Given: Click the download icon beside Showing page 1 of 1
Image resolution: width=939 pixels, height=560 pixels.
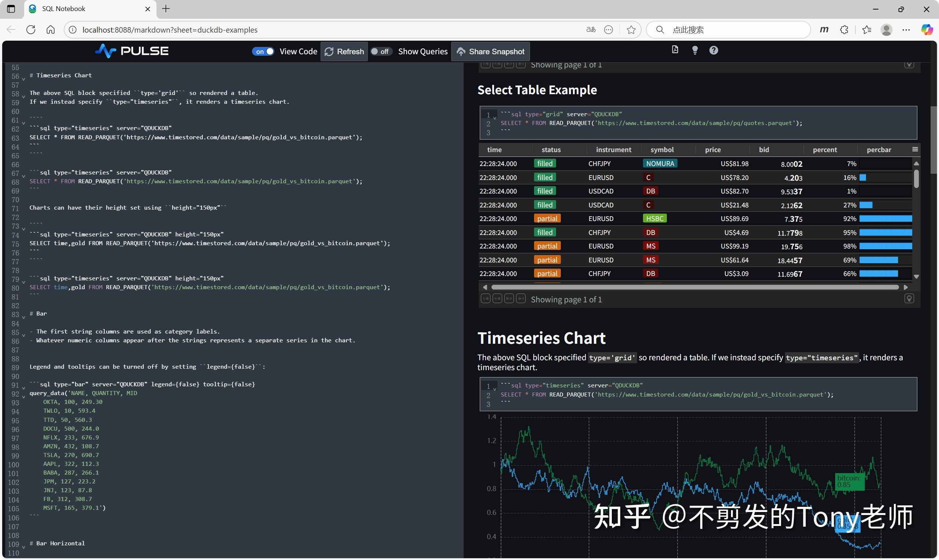Looking at the screenshot, I should (x=909, y=298).
